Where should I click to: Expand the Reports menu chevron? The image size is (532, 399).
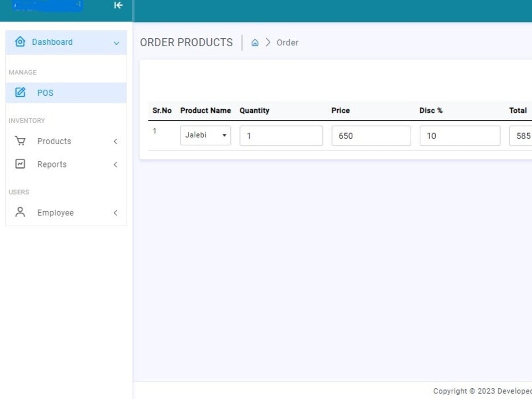coord(115,164)
